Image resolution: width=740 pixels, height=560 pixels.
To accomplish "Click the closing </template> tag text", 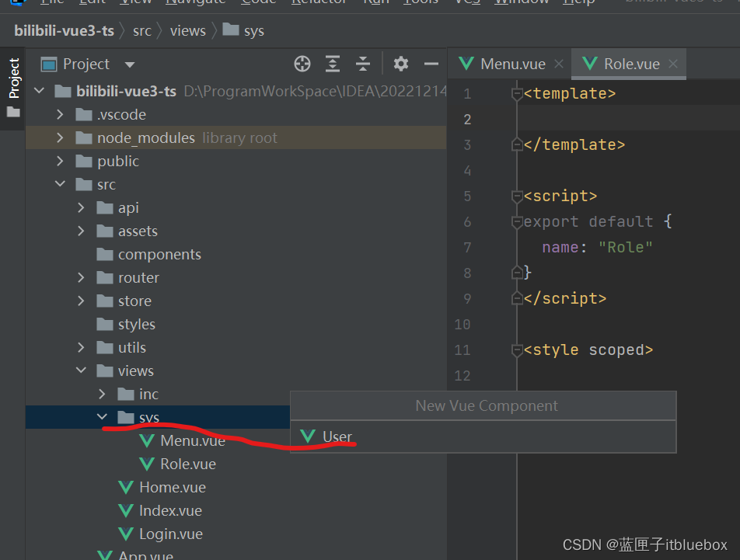I will coord(574,144).
